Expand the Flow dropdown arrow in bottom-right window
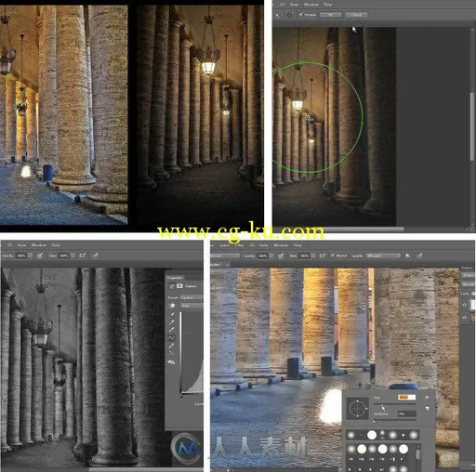Viewport: 476px width, 472px height. coord(313,256)
